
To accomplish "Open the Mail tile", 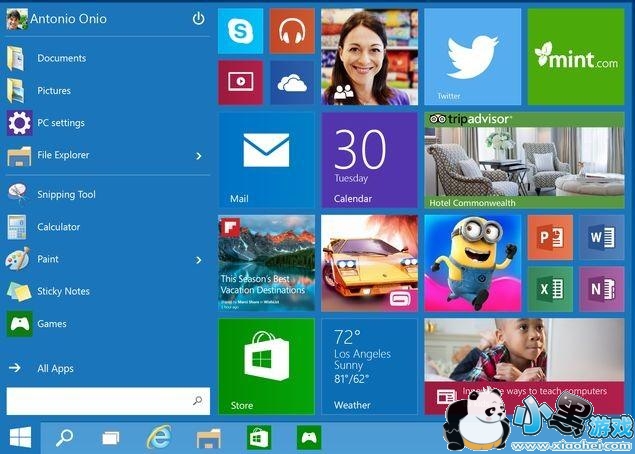I will (x=266, y=160).
